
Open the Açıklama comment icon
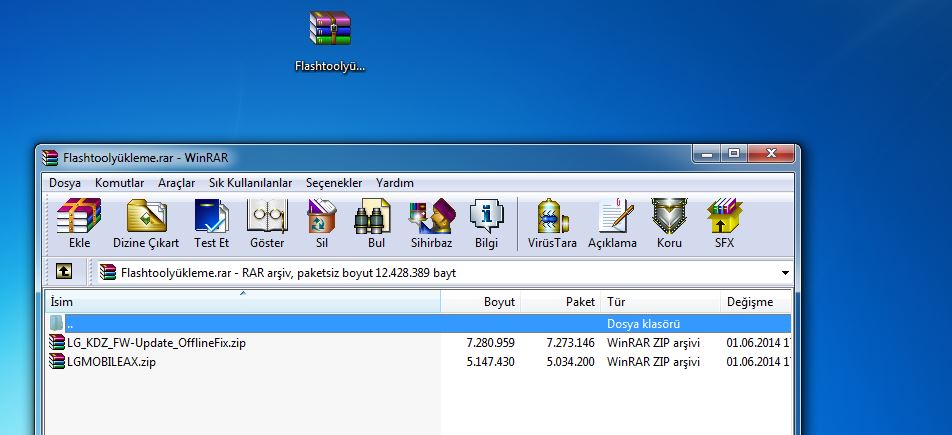[x=615, y=216]
